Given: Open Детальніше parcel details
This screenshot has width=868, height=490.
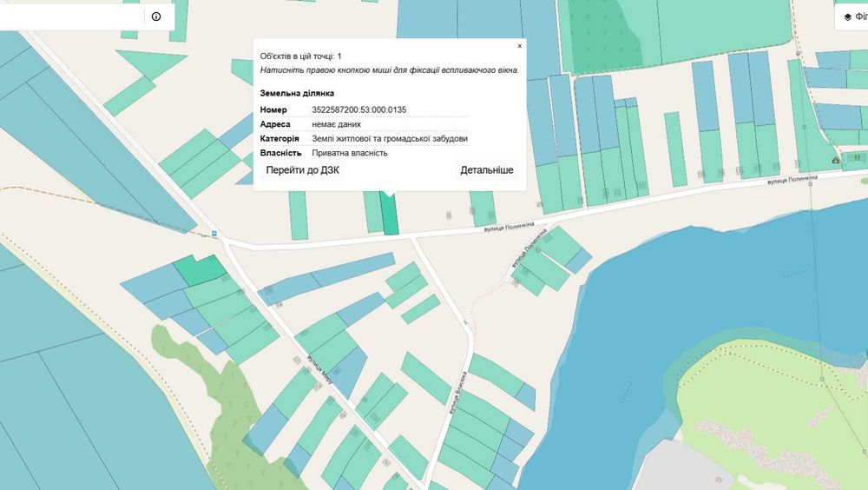Looking at the screenshot, I should click(x=487, y=170).
